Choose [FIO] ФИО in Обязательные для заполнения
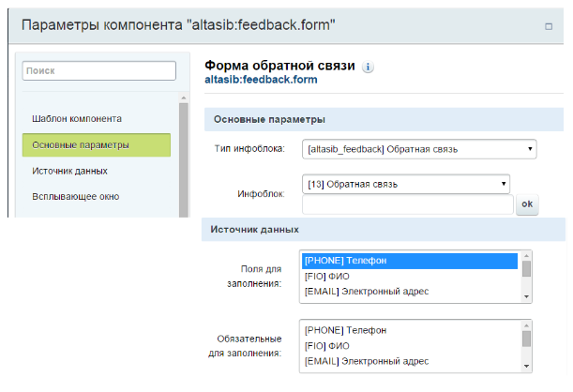The image size is (573, 392). [x=411, y=346]
